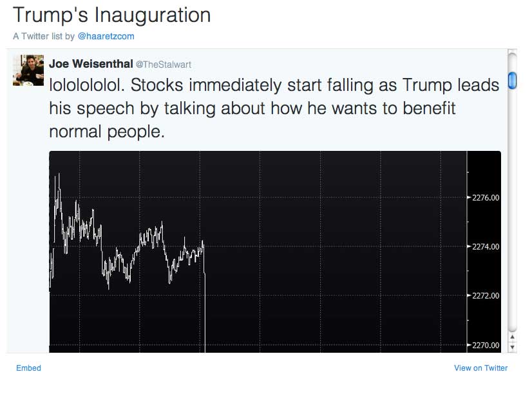Open the Embed link
532x403 pixels.
28,368
